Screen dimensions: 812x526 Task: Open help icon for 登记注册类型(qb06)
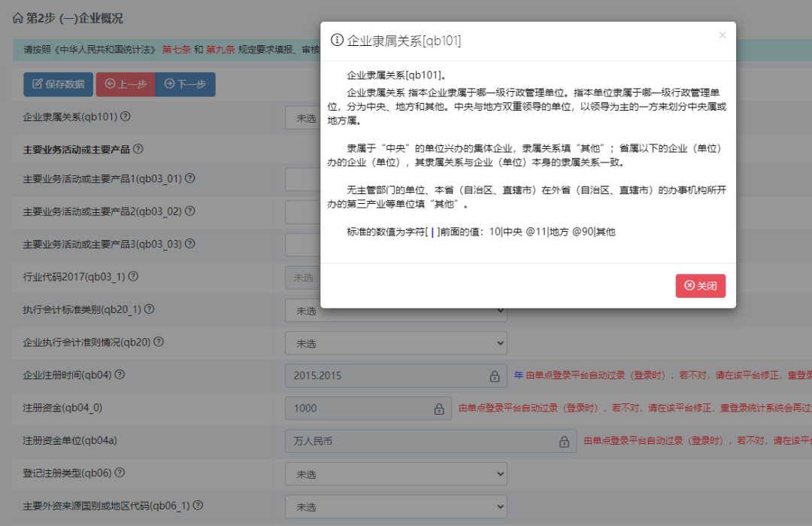[x=120, y=472]
